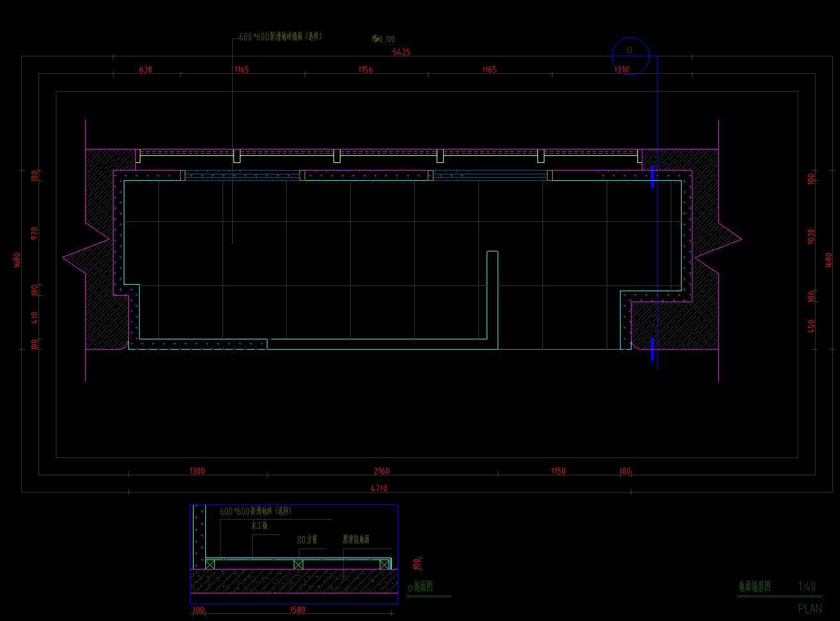
Task: Click the 2160 dimension value
Action: [x=381, y=471]
